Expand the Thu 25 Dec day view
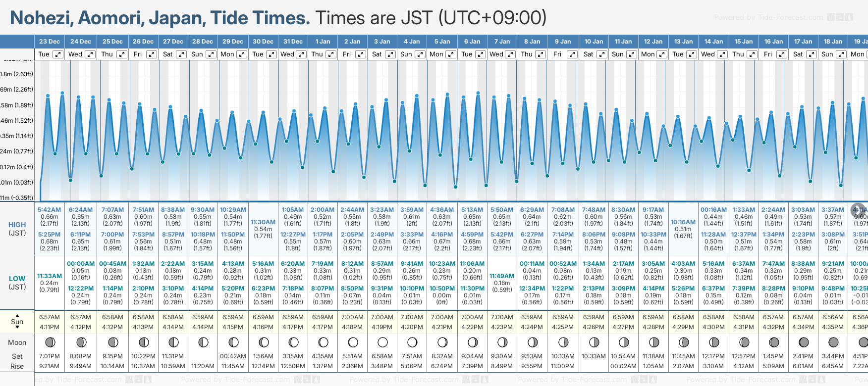 click(x=122, y=54)
